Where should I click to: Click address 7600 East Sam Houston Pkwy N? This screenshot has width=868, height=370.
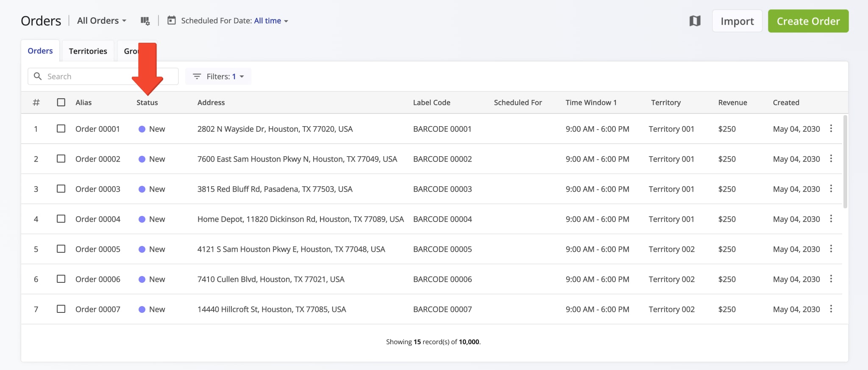tap(297, 159)
